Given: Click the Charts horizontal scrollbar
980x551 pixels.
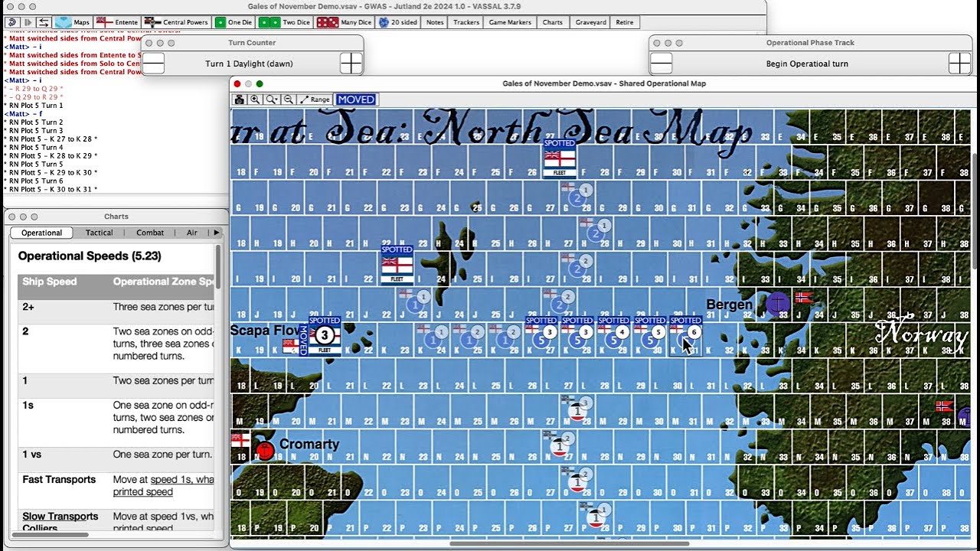Looking at the screenshot, I should (x=51, y=534).
